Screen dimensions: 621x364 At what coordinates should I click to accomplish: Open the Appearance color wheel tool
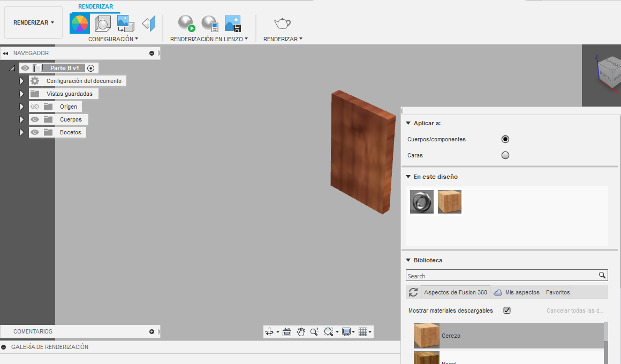[80, 24]
